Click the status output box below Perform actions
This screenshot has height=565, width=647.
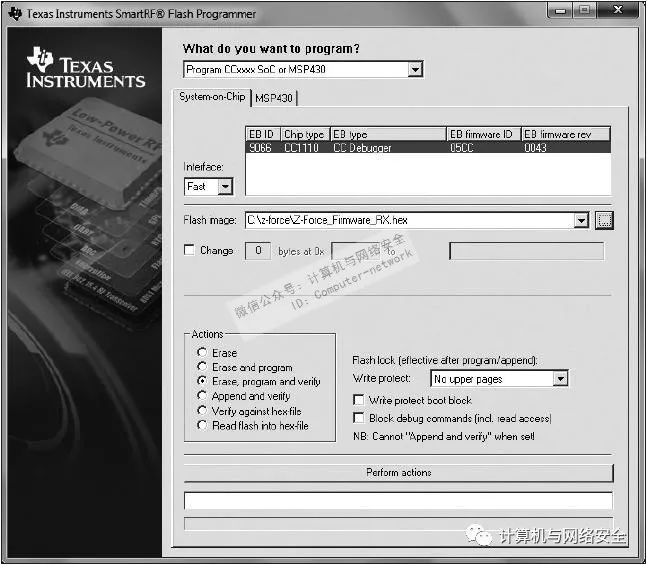point(398,501)
